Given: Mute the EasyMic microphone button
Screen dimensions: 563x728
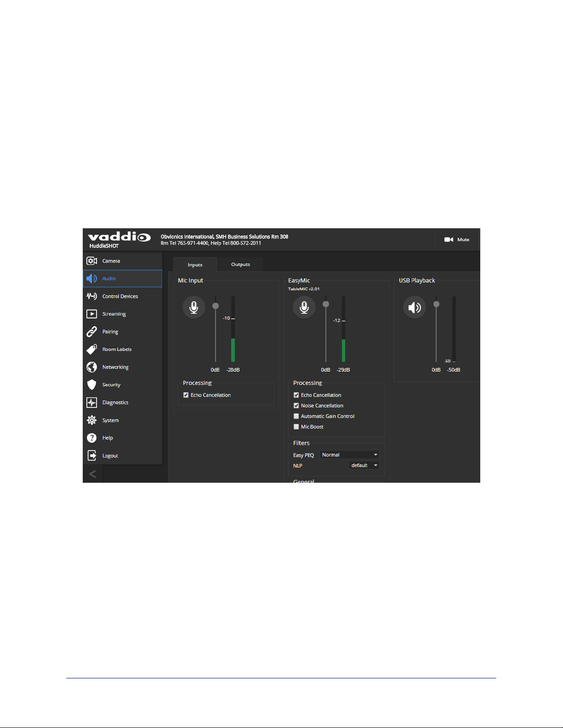Looking at the screenshot, I should pyautogui.click(x=304, y=307).
